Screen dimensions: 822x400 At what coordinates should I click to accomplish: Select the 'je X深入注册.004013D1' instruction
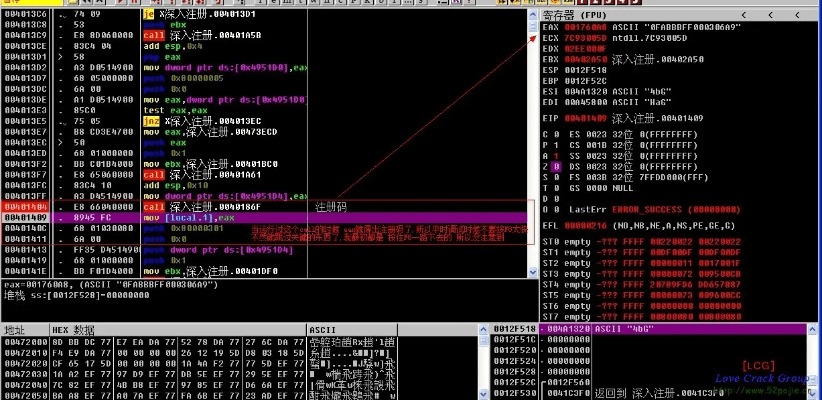(199, 14)
